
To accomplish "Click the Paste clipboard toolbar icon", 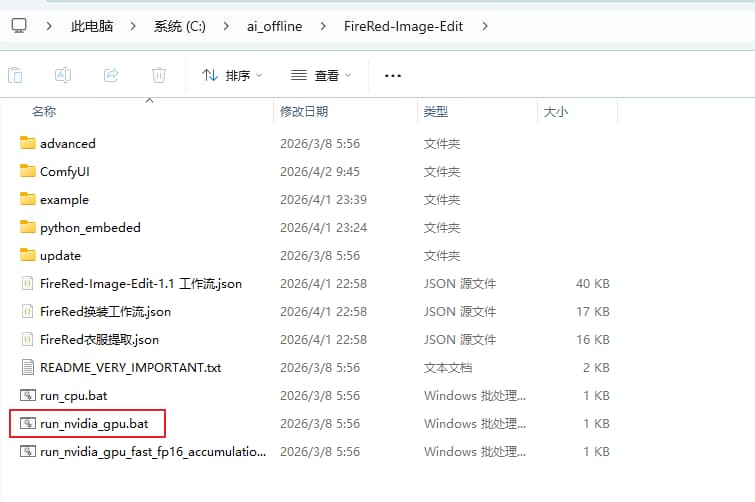I will click(x=15, y=75).
